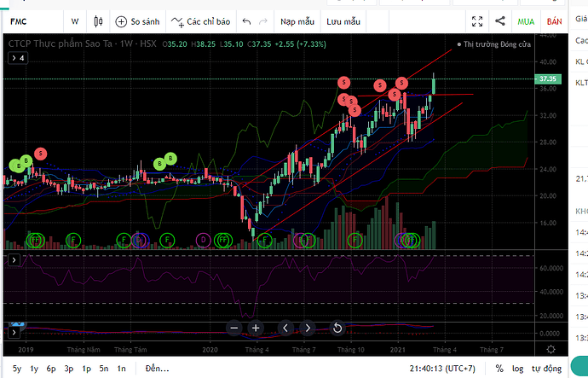Open Các chỉ báo indicators menu

200,21
